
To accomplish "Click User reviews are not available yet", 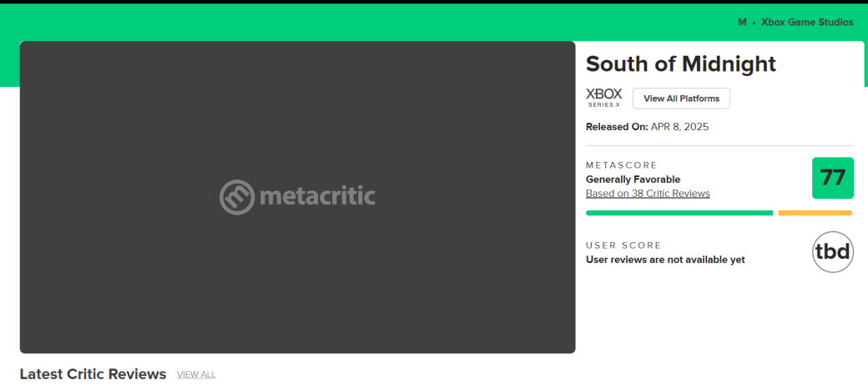I will 665,259.
